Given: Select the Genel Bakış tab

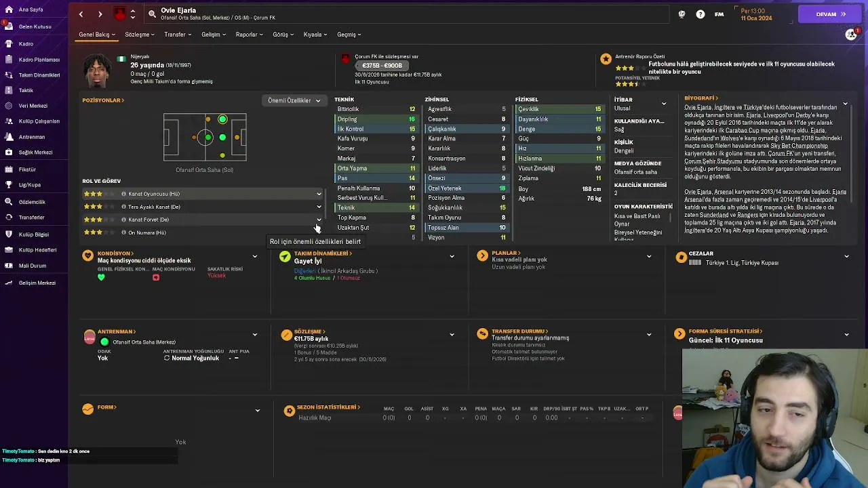Looking at the screenshot, I should [97, 35].
